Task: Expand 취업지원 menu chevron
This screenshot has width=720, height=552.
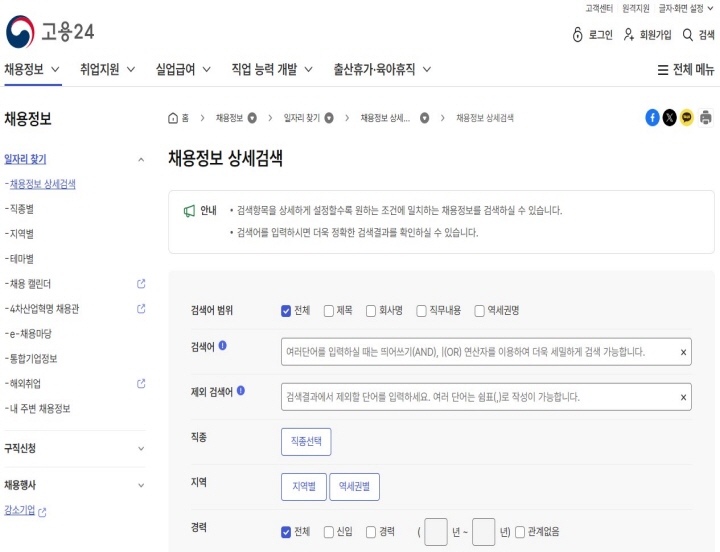Action: pyautogui.click(x=131, y=70)
